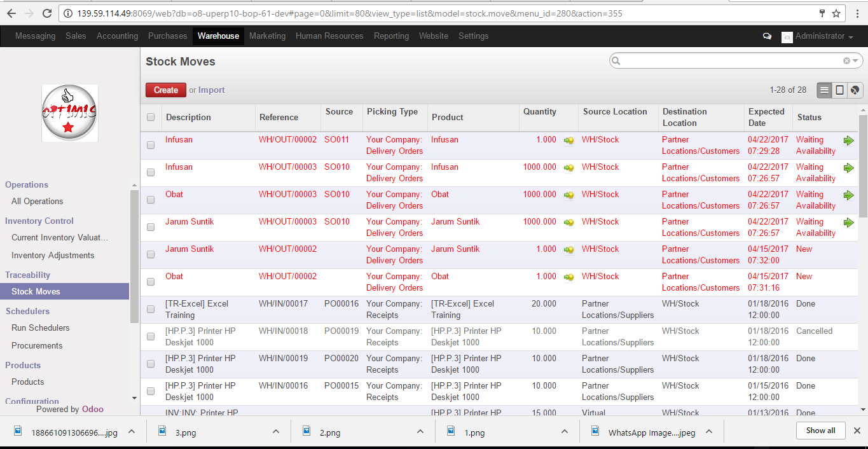This screenshot has height=449, width=868.
Task: Click quantity icon for Infusan WH/OUT/00002 row
Action: 568,140
